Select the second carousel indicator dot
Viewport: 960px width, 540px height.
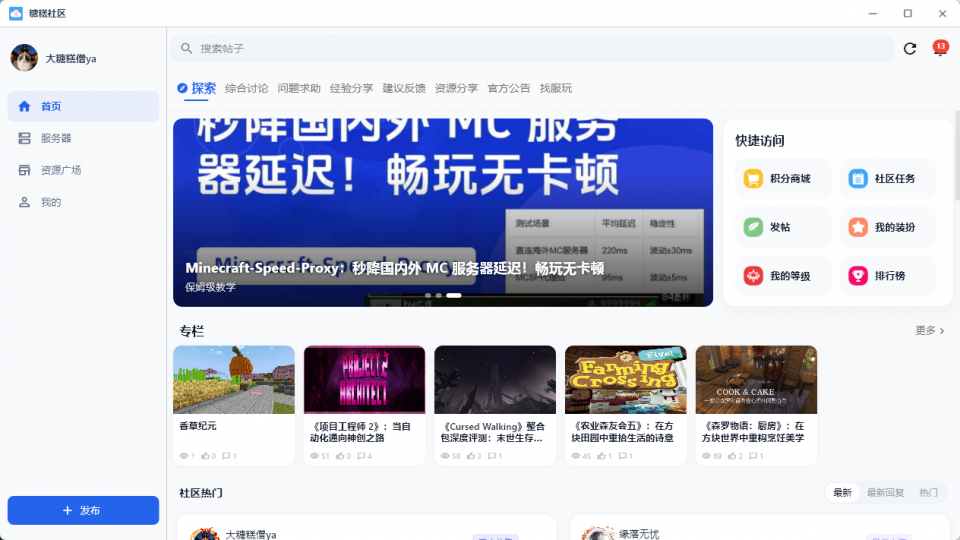(438, 296)
